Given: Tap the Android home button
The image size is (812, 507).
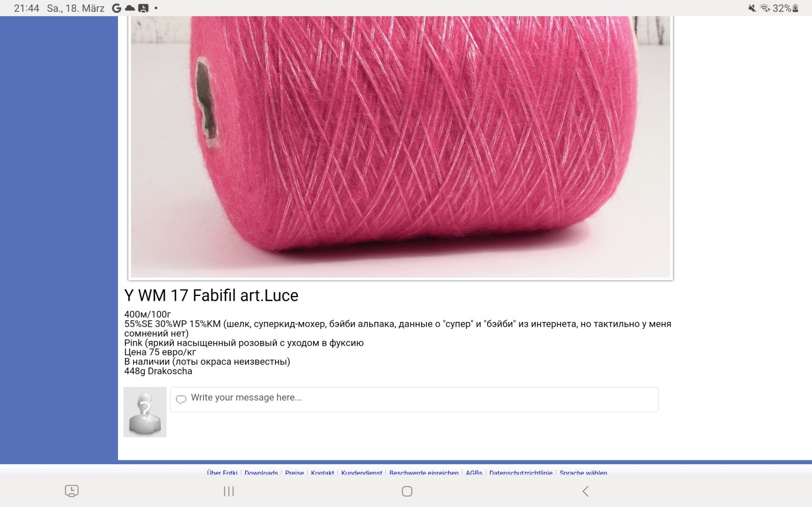Looking at the screenshot, I should (x=407, y=491).
